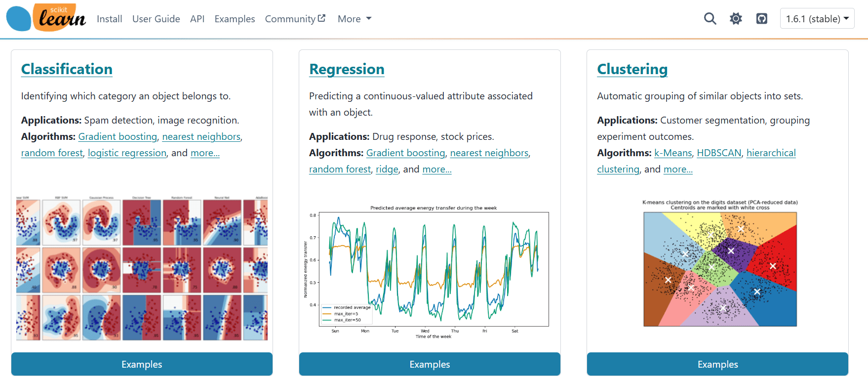The image size is (868, 383).
Task: Click the K-means clustering plot image
Action: pyautogui.click(x=719, y=267)
